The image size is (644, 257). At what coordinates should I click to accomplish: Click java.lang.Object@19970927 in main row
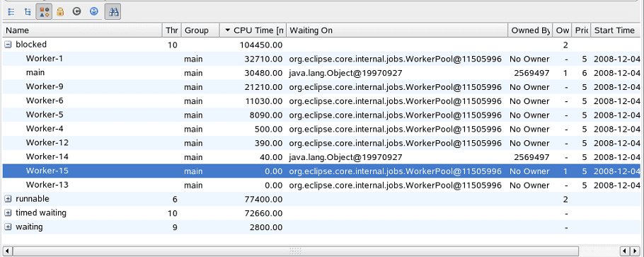coord(345,73)
